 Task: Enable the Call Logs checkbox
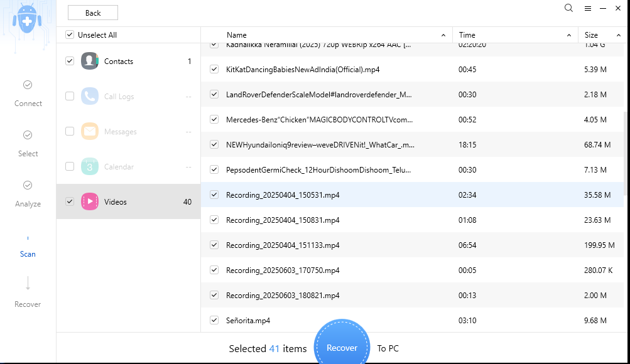(x=69, y=96)
